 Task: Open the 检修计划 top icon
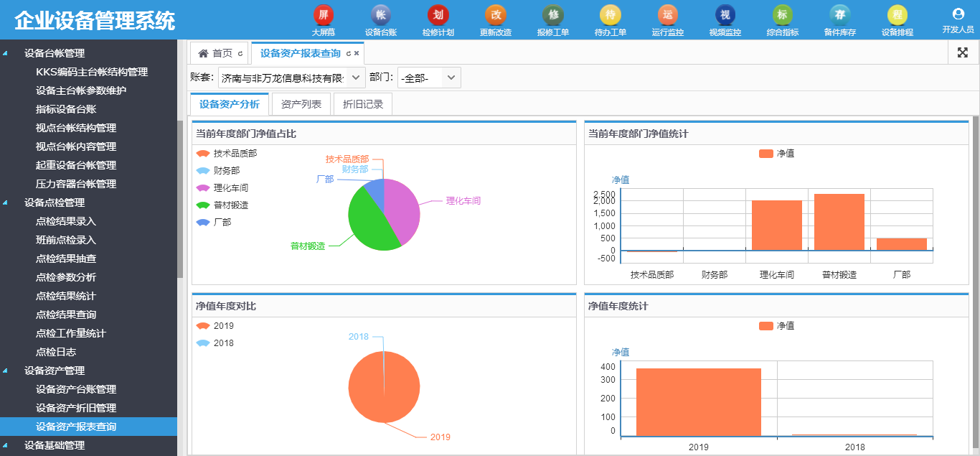tap(438, 21)
